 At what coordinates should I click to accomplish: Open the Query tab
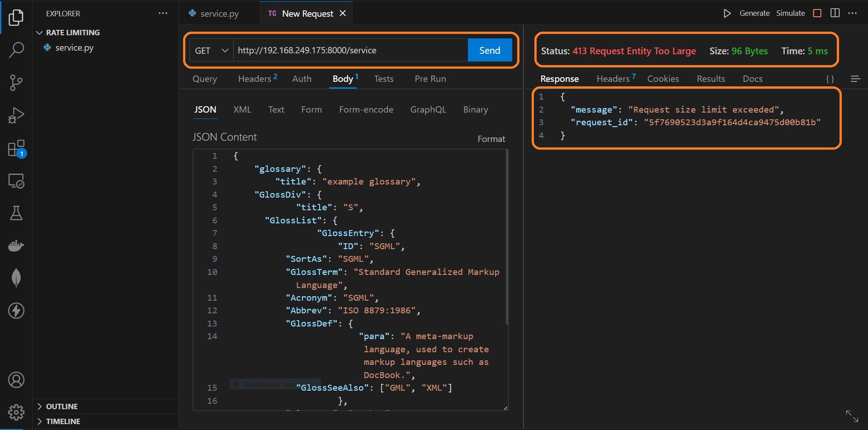(205, 79)
